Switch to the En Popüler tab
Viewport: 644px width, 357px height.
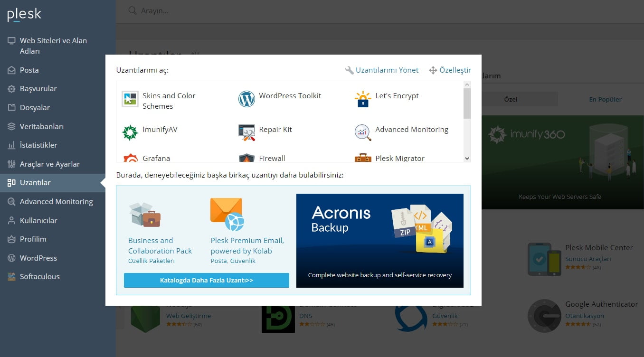tap(605, 99)
